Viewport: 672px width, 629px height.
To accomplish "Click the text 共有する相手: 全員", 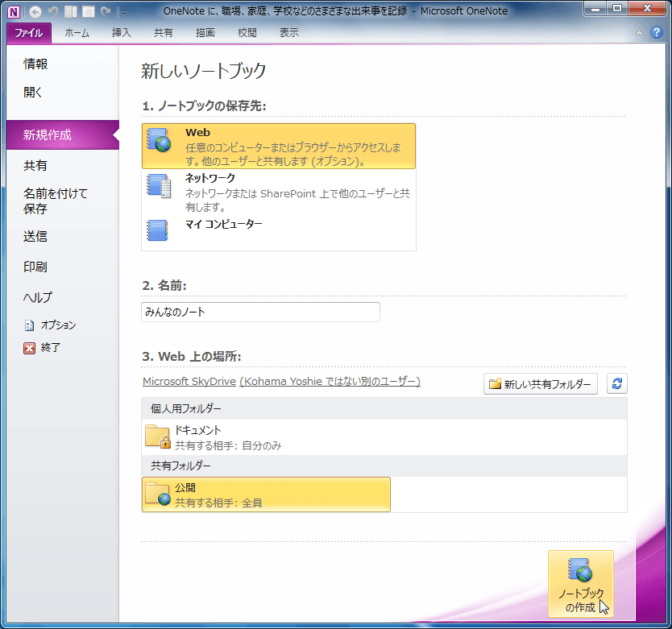I will (218, 503).
